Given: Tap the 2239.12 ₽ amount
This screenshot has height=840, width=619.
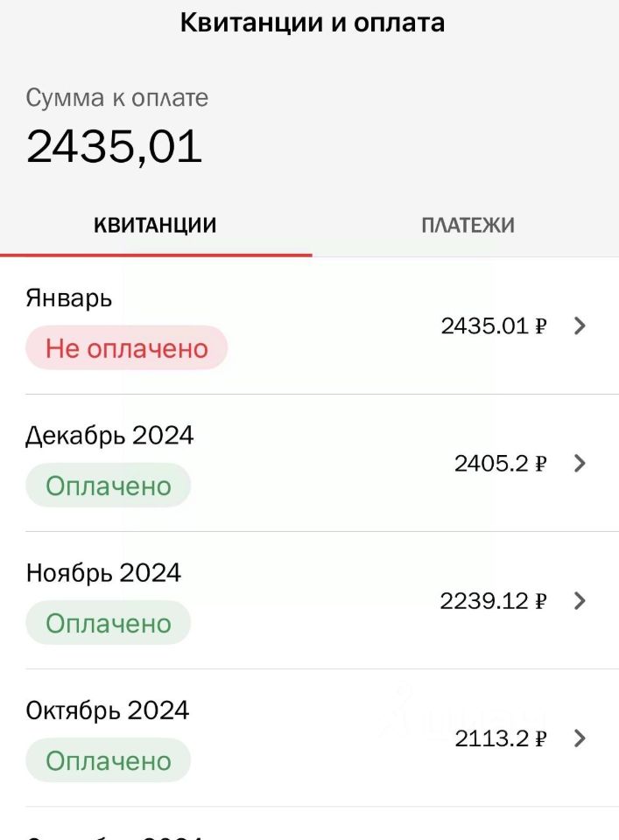Looking at the screenshot, I should pyautogui.click(x=494, y=601).
